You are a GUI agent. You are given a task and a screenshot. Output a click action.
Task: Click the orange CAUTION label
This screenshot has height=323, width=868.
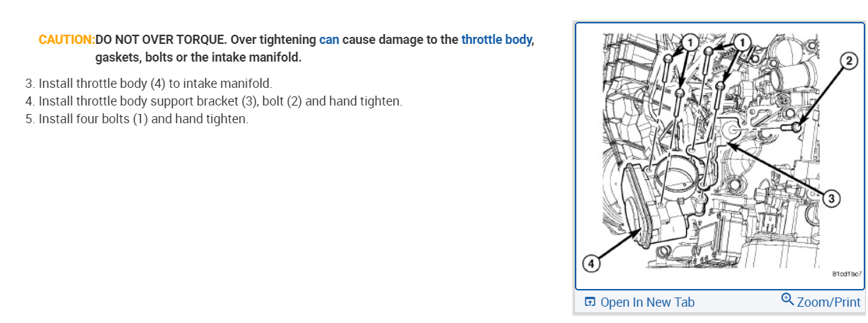point(67,40)
